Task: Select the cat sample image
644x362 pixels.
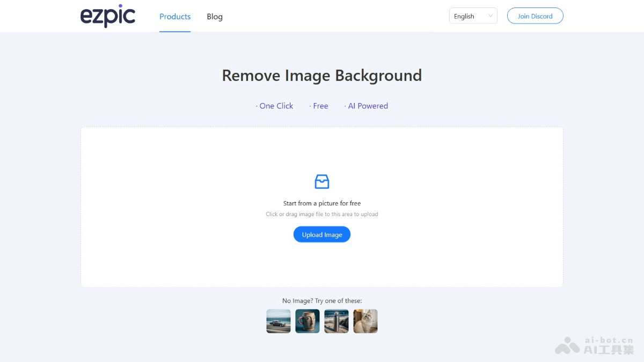Action: click(x=365, y=321)
